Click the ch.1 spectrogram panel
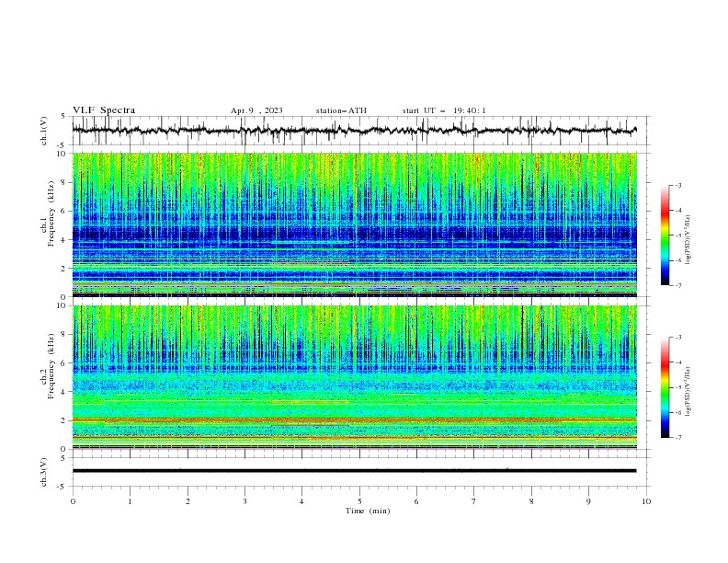Screen dimensions: 728x563 [355, 224]
